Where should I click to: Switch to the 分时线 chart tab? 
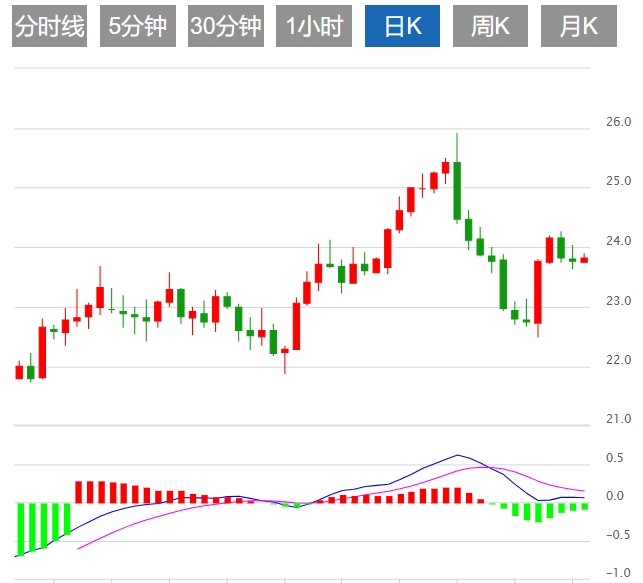50,26
